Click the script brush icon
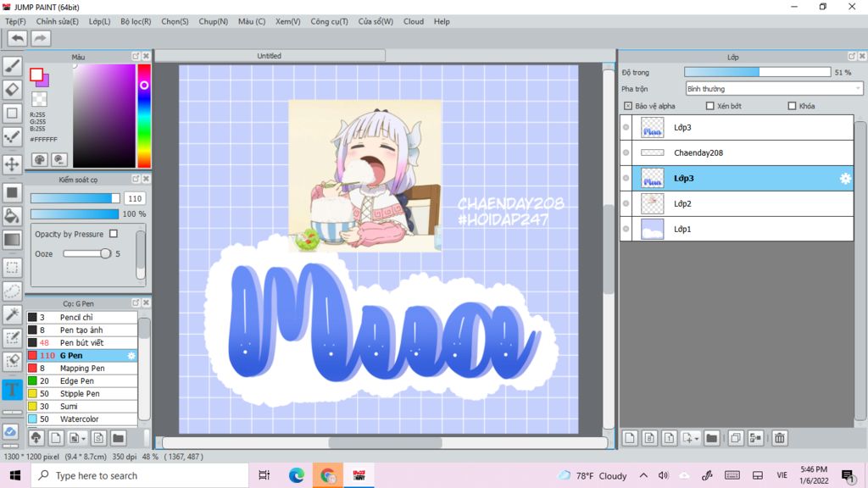This screenshot has height=488, width=868. 98,438
